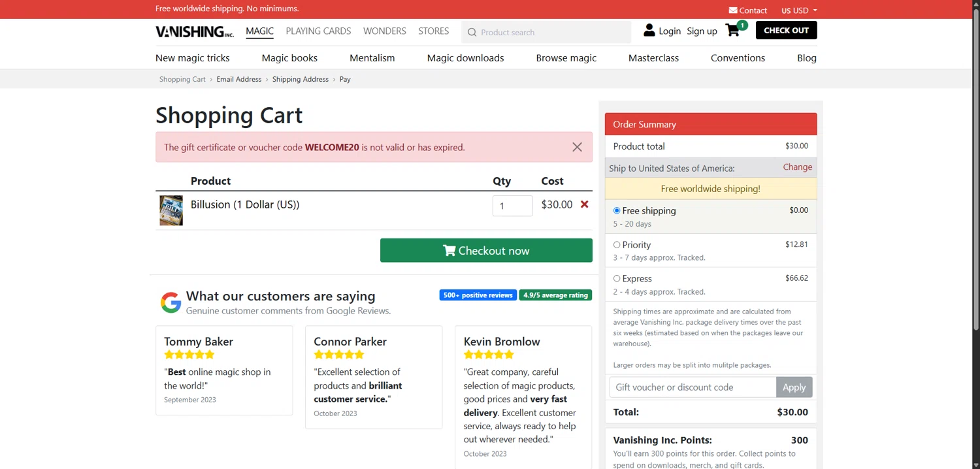Click the cart item count badge
980x469 pixels.
(742, 25)
